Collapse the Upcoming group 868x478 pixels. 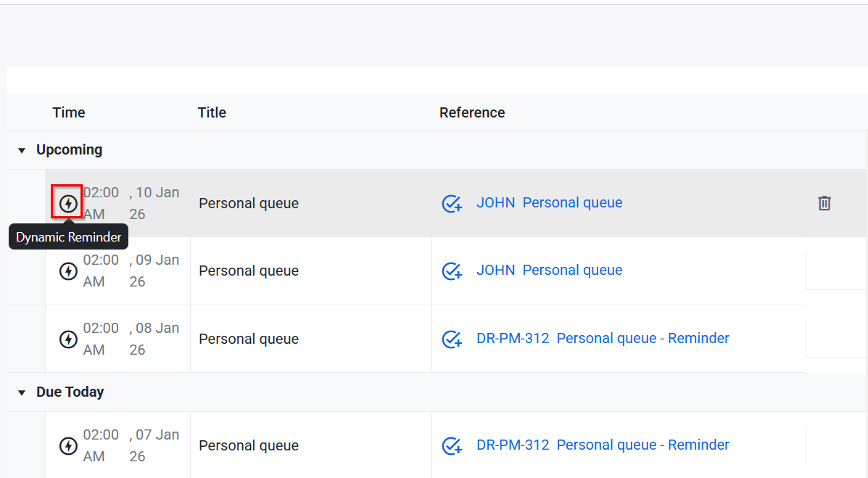tap(22, 150)
